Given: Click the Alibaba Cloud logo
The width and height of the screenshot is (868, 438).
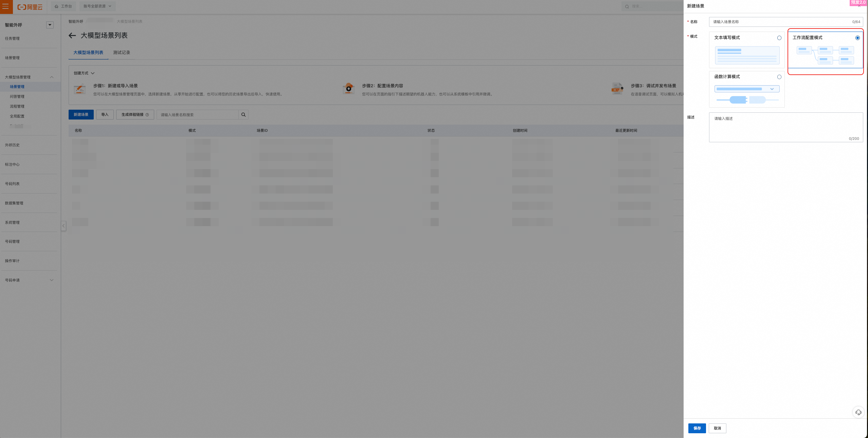Looking at the screenshot, I should point(30,7).
